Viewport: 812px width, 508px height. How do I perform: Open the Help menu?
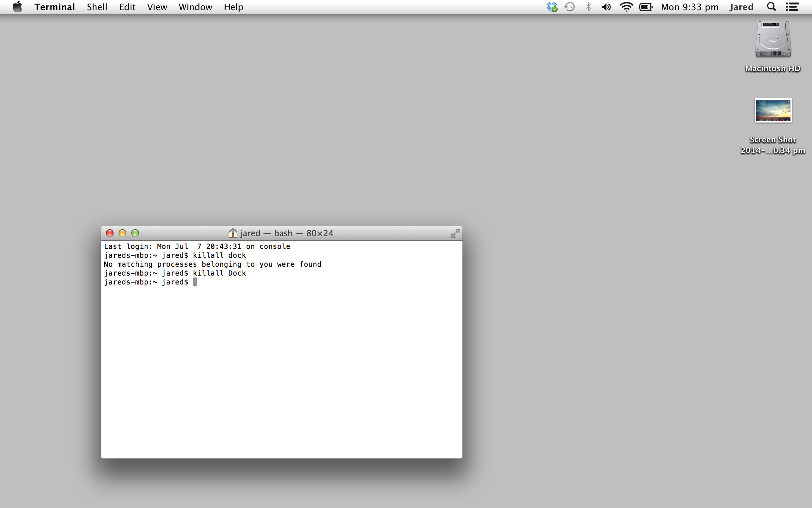(x=233, y=7)
